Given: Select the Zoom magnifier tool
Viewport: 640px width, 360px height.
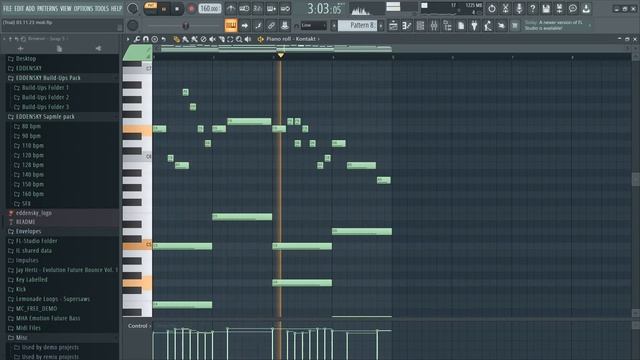Looking at the screenshot, I should (x=239, y=39).
